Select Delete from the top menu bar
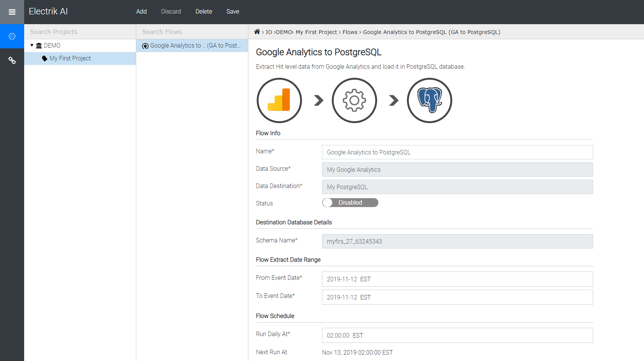Viewport: 644px width, 361px height. click(x=203, y=11)
